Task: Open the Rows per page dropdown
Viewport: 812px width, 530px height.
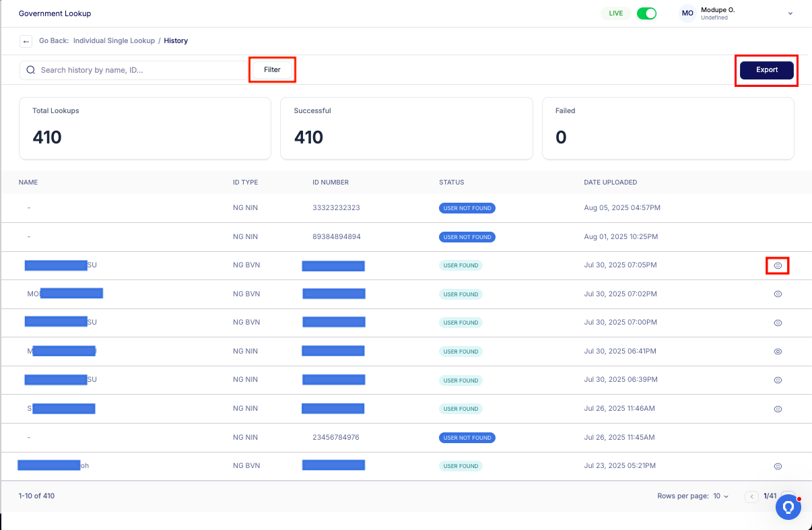Action: 720,496
